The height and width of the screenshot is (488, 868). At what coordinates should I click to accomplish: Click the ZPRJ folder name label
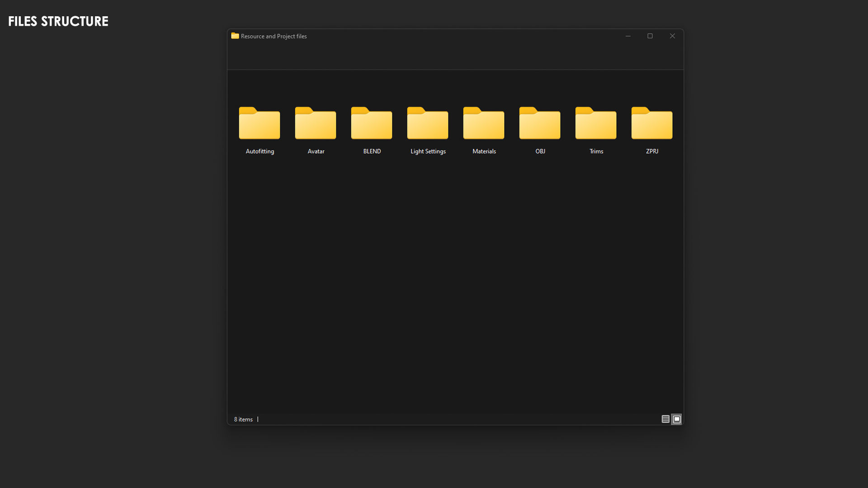[652, 151]
